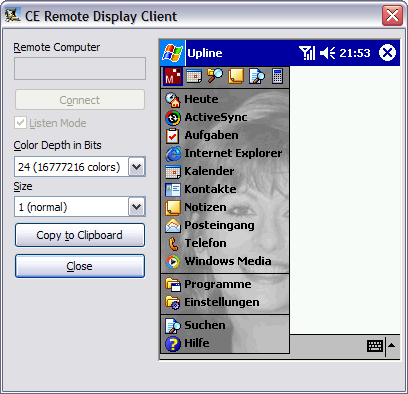Toggle the Listen Mode checkbox
The width and height of the screenshot is (408, 394).
click(x=20, y=123)
